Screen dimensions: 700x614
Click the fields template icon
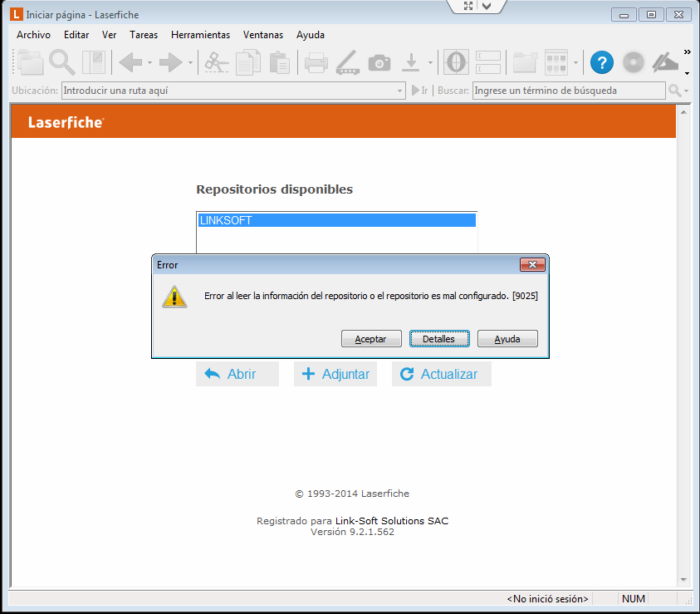[488, 62]
